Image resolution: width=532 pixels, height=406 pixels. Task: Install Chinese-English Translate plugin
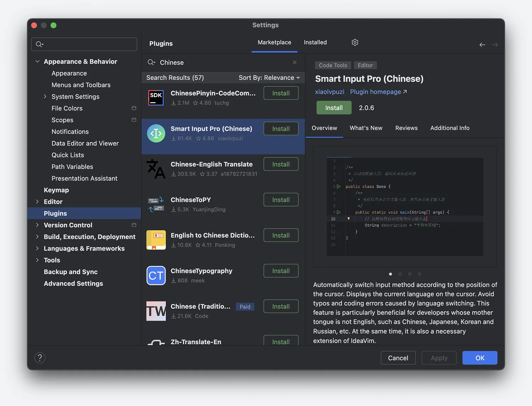point(281,164)
